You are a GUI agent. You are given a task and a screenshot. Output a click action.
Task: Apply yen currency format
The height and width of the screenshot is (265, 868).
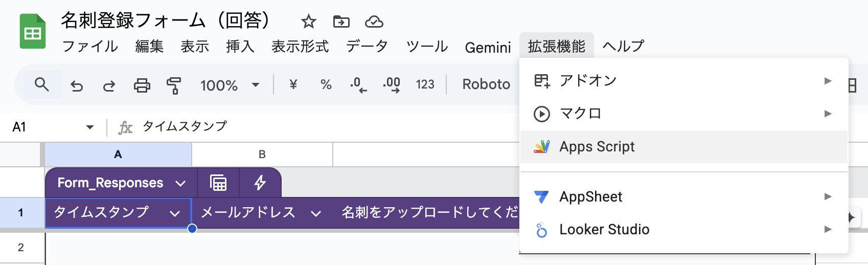293,84
